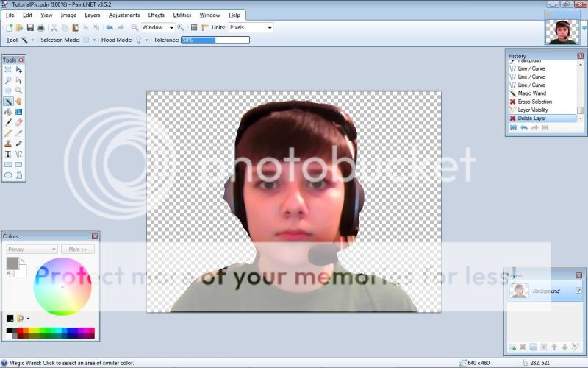Select the Pencil tool
The image size is (588, 368).
[x=8, y=133]
